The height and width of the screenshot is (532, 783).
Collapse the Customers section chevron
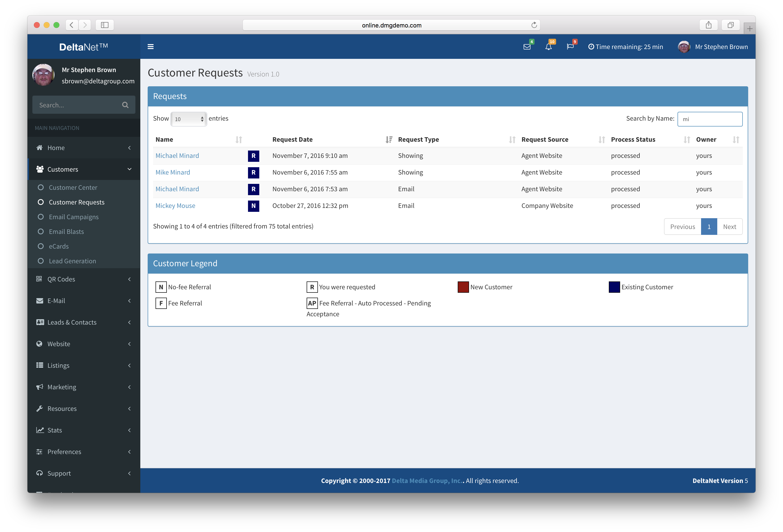(129, 169)
